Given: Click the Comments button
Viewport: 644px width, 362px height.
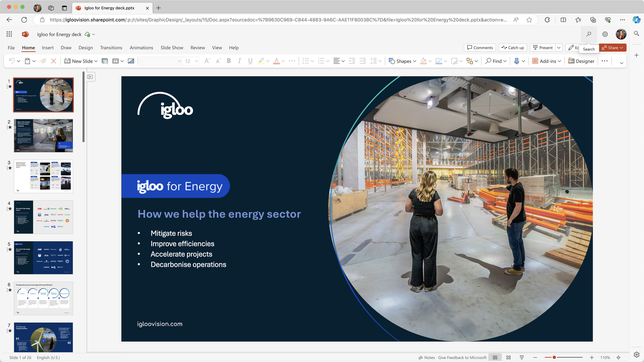Looking at the screenshot, I should point(480,48).
